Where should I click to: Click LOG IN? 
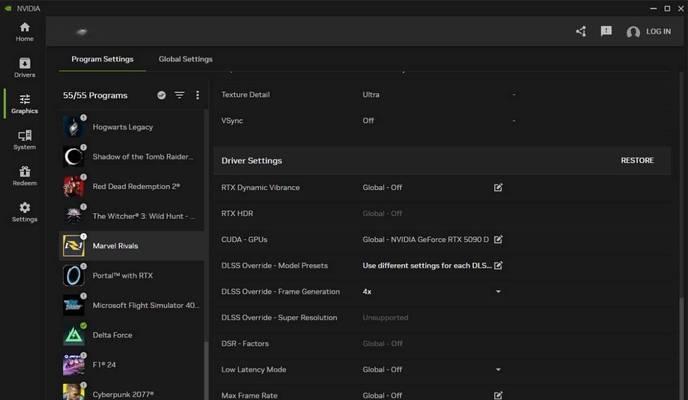(658, 32)
